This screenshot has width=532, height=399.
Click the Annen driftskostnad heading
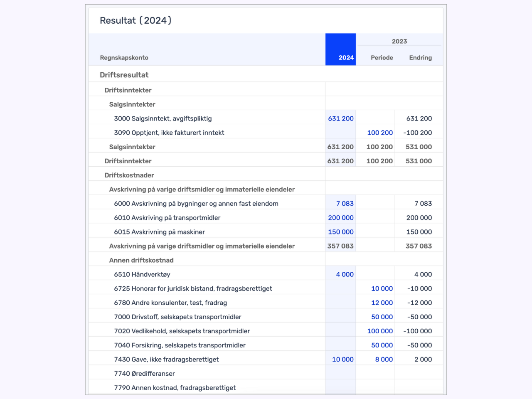pos(141,260)
